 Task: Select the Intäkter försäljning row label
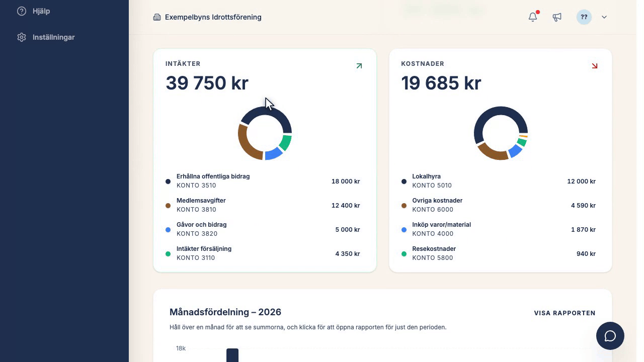[204, 249]
